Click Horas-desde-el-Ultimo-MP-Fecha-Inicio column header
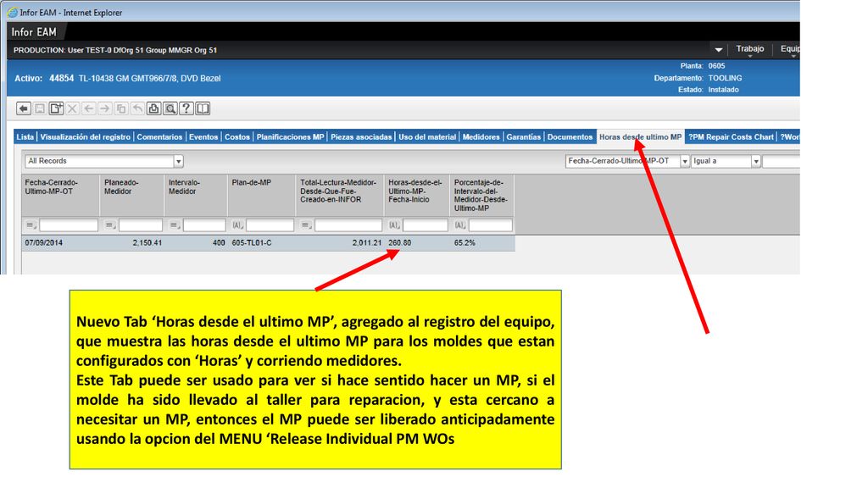This screenshot has width=868, height=488. click(417, 195)
